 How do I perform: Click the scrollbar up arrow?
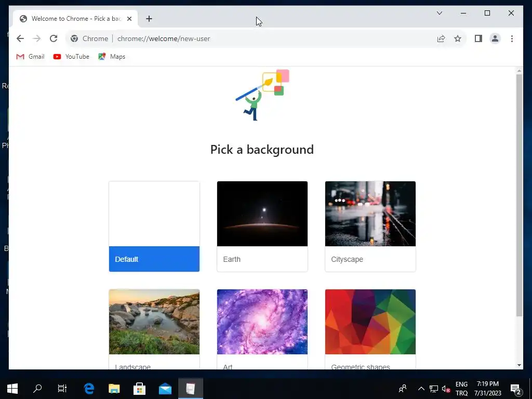click(x=519, y=71)
